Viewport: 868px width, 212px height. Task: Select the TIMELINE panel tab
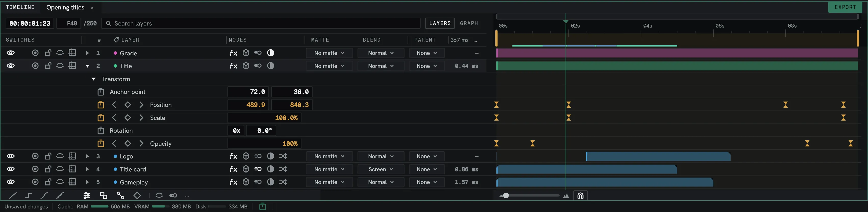20,7
